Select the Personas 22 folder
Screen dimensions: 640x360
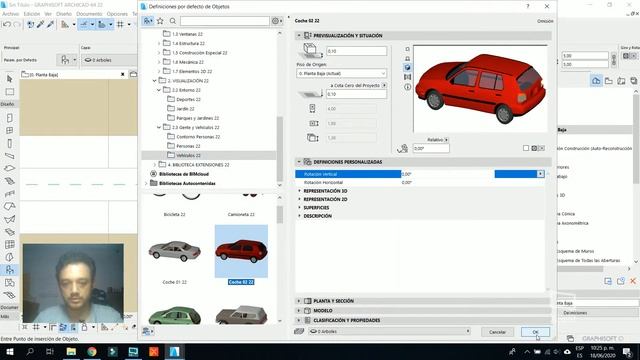click(x=188, y=146)
